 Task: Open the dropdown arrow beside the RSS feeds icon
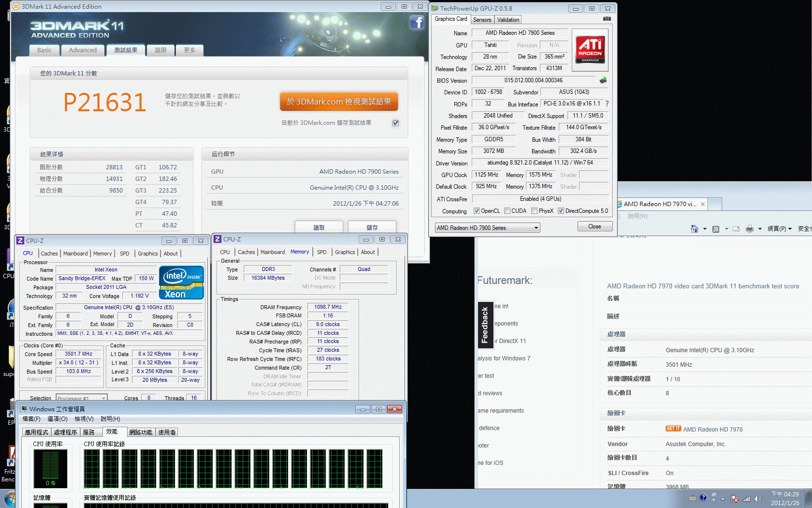coord(726,229)
